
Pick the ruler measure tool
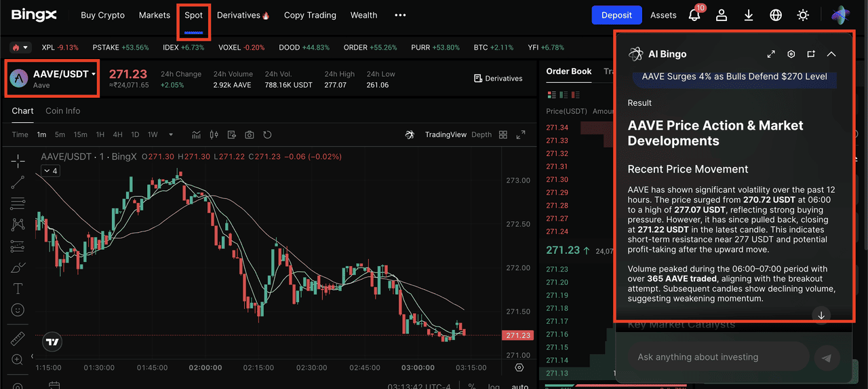(18, 338)
